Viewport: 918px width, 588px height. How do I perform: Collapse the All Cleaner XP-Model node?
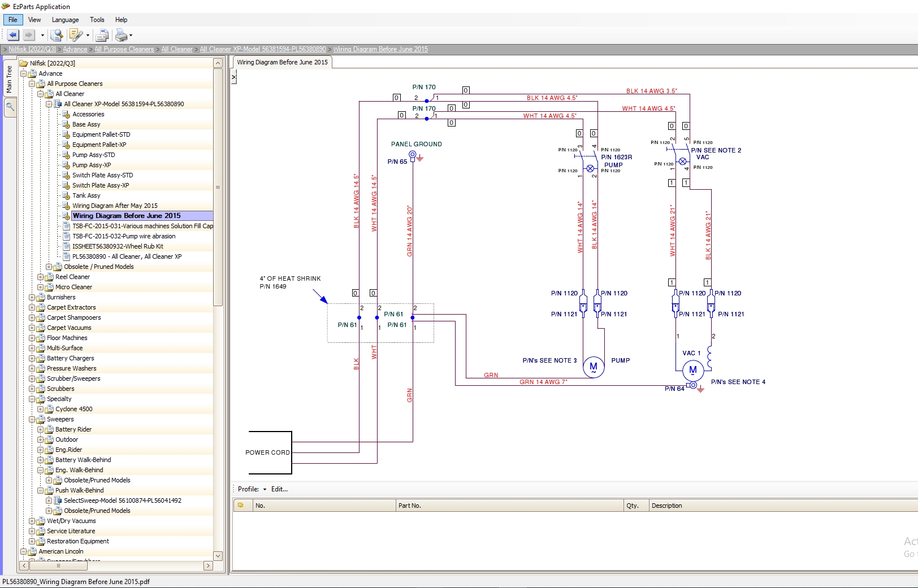coord(49,104)
